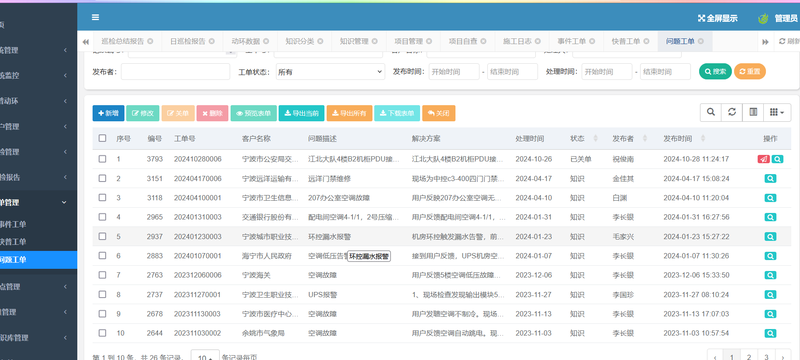Toggle the select-all header checkbox
Image resolution: width=800 pixels, height=360 pixels.
click(x=103, y=138)
